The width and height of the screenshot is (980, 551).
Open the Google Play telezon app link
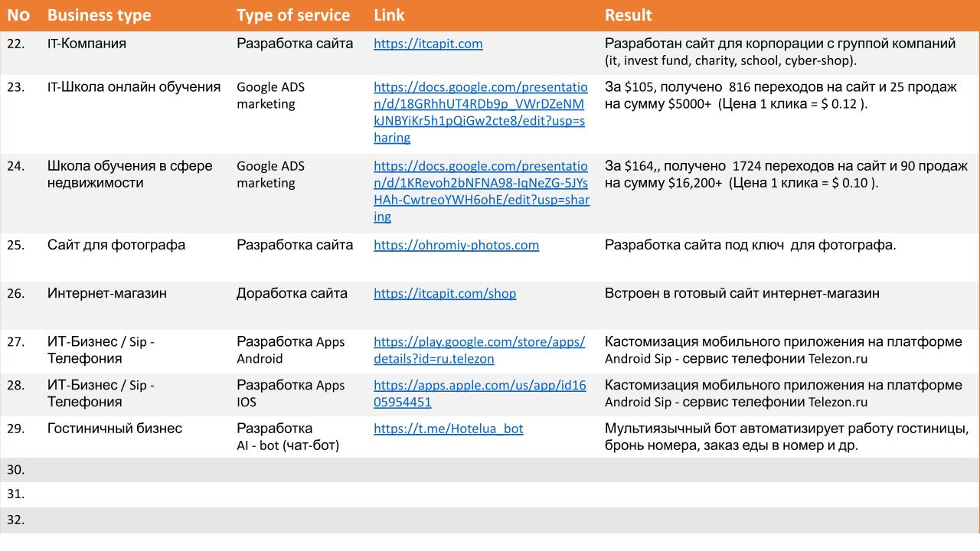coord(479,350)
